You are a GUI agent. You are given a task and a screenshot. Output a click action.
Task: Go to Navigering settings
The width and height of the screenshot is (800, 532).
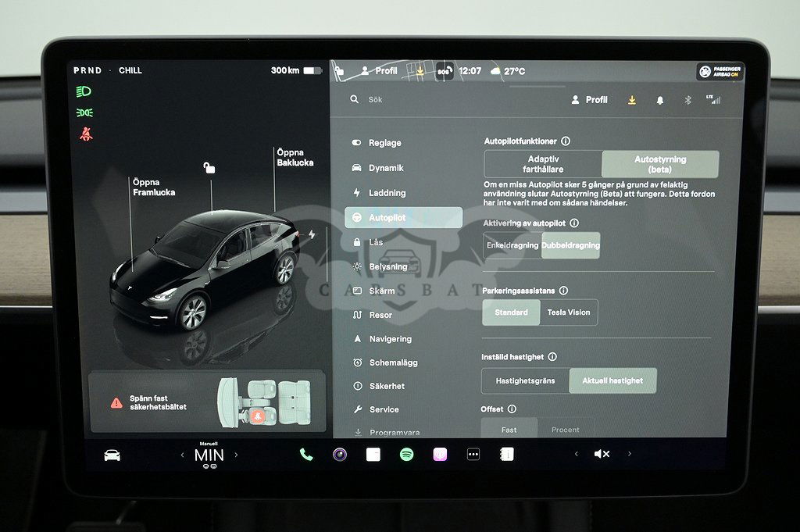[390, 339]
